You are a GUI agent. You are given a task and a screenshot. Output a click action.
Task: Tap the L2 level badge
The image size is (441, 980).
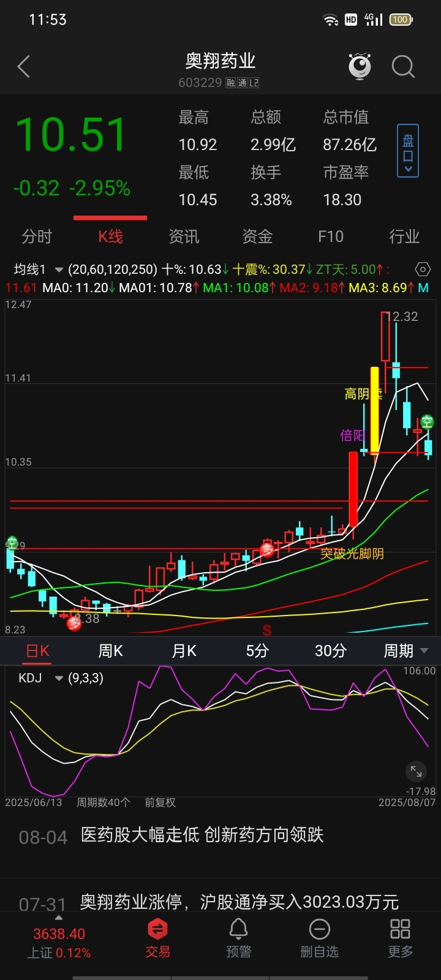[x=254, y=83]
